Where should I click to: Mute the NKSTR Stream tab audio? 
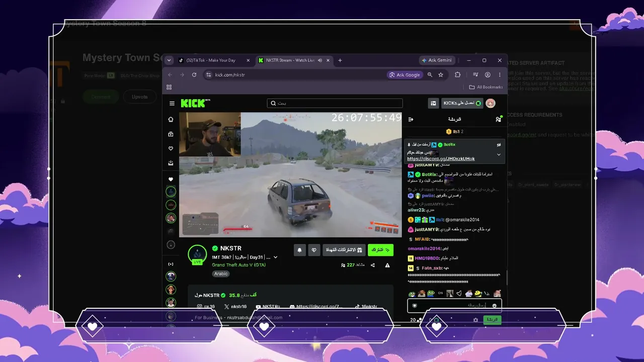320,60
